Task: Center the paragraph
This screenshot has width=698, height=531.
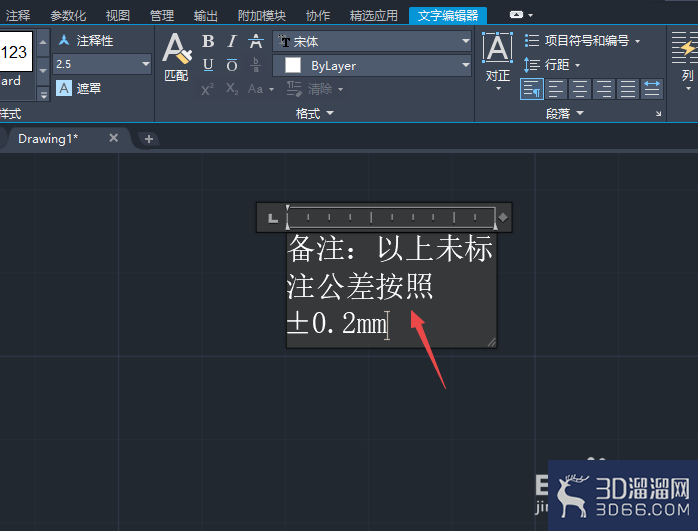Action: tap(580, 89)
